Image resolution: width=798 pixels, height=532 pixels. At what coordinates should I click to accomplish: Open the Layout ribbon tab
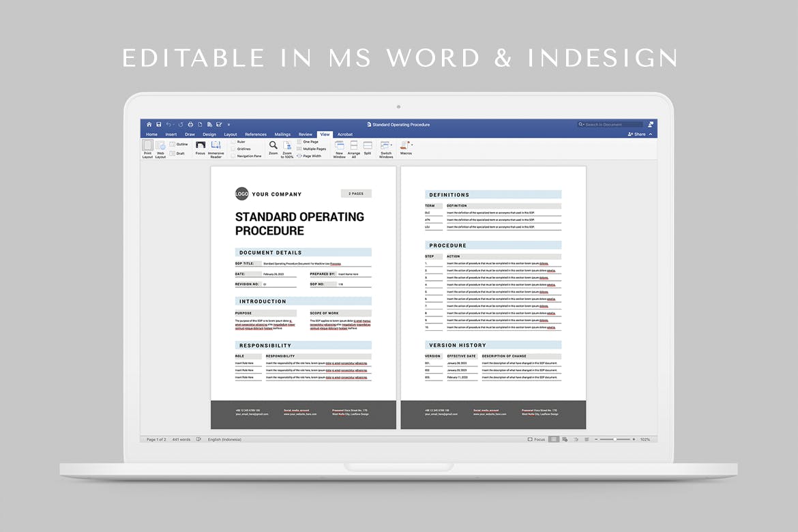[x=231, y=134]
